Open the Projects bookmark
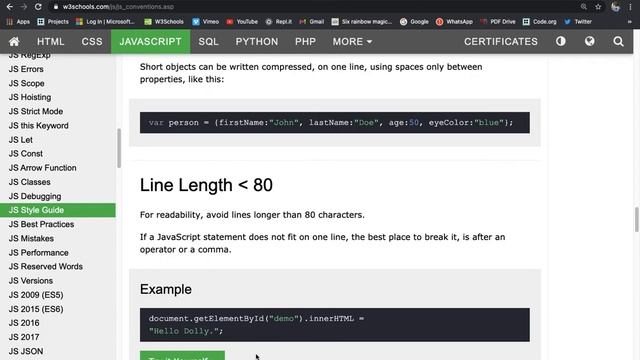Viewport: 640px width, 360px height. [53, 22]
